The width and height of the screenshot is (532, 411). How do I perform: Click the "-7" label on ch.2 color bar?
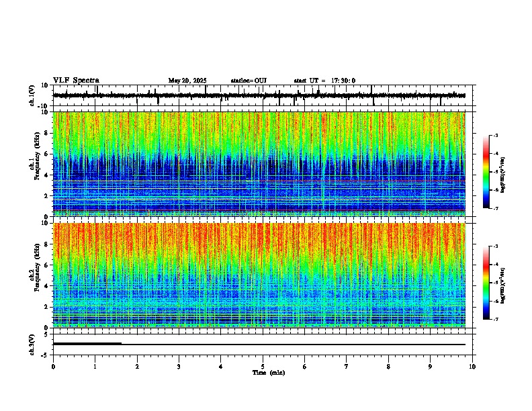(x=495, y=320)
